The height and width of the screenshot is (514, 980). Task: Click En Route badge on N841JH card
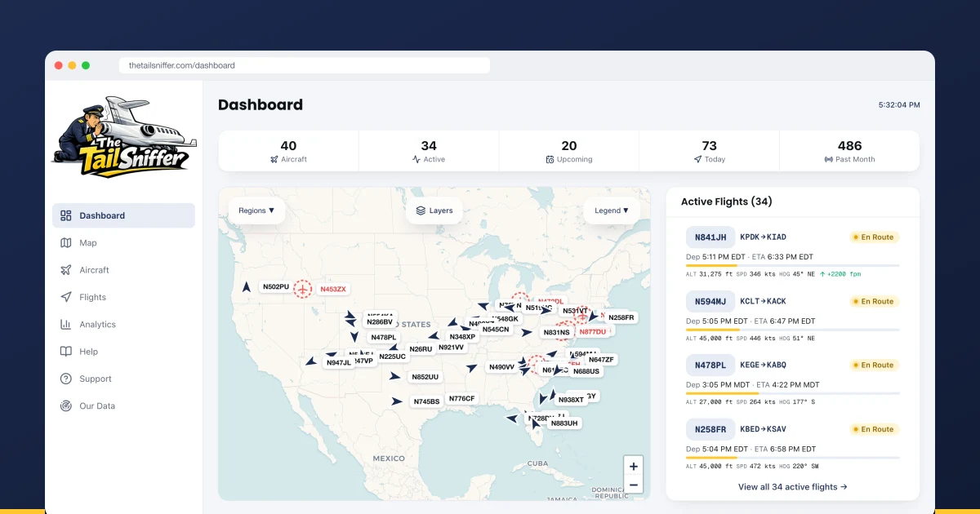click(x=874, y=237)
